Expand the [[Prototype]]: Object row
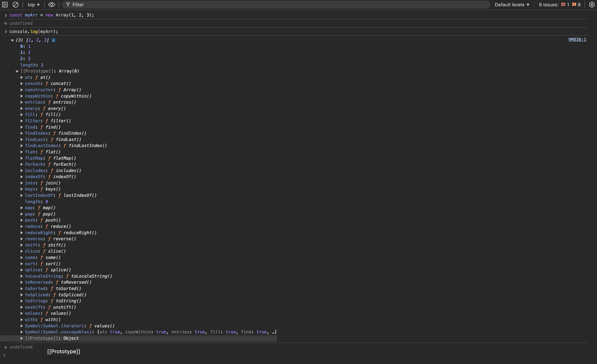This screenshot has width=597, height=364. point(22,338)
